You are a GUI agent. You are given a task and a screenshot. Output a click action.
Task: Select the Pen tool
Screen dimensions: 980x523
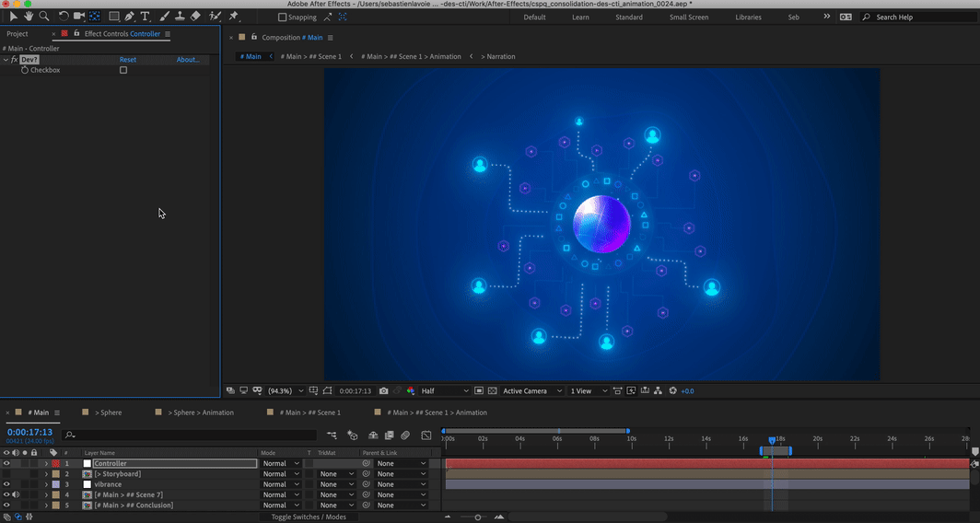click(x=129, y=17)
